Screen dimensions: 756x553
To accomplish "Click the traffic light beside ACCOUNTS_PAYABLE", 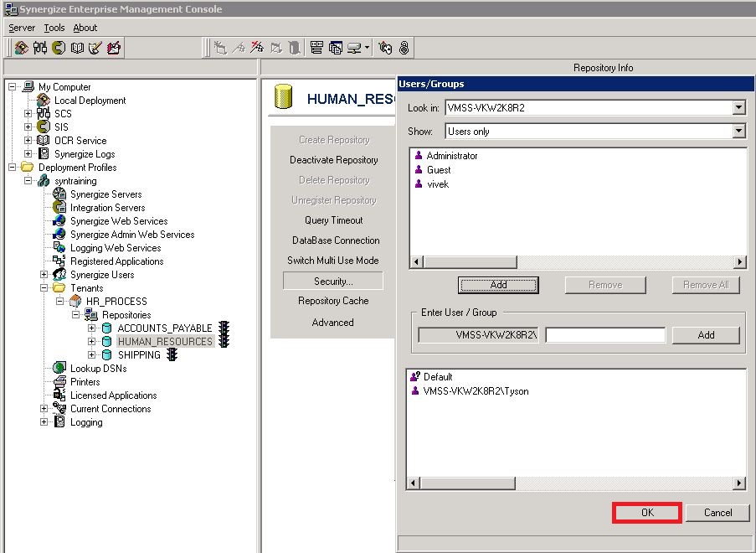I will tap(224, 328).
